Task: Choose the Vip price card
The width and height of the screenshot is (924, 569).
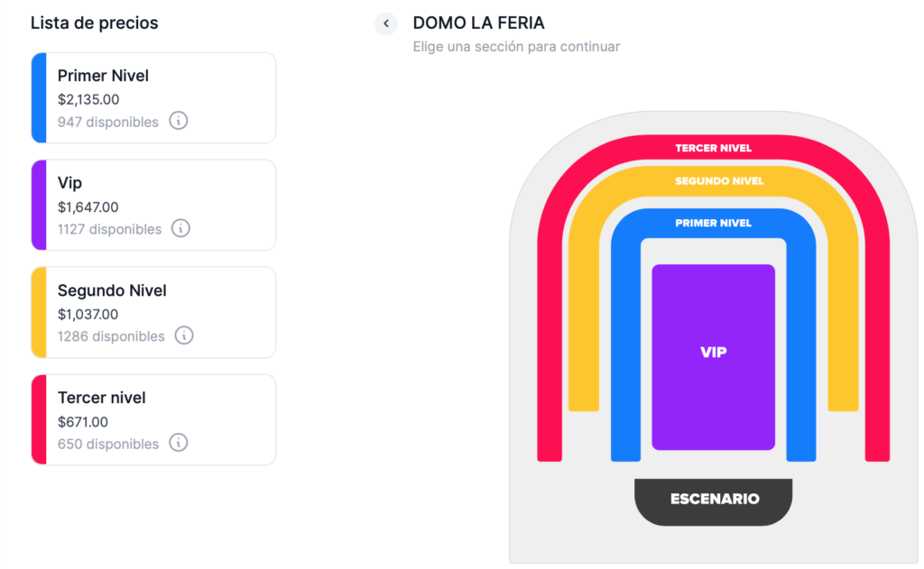Action: pyautogui.click(x=153, y=205)
